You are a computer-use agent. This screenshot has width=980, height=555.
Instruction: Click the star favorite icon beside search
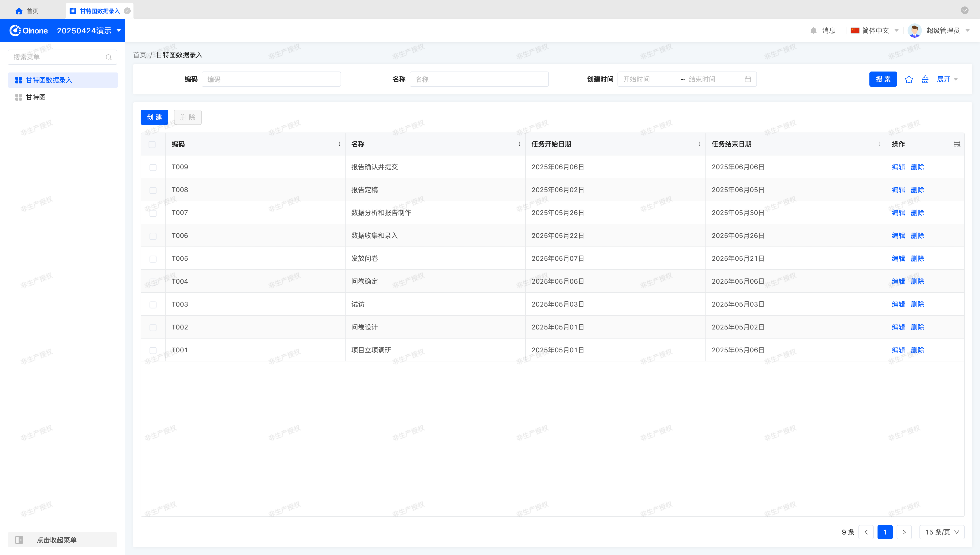pyautogui.click(x=909, y=79)
